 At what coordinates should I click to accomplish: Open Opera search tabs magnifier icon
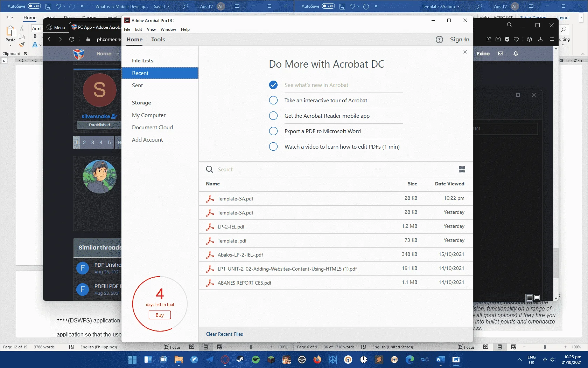pyautogui.click(x=510, y=25)
